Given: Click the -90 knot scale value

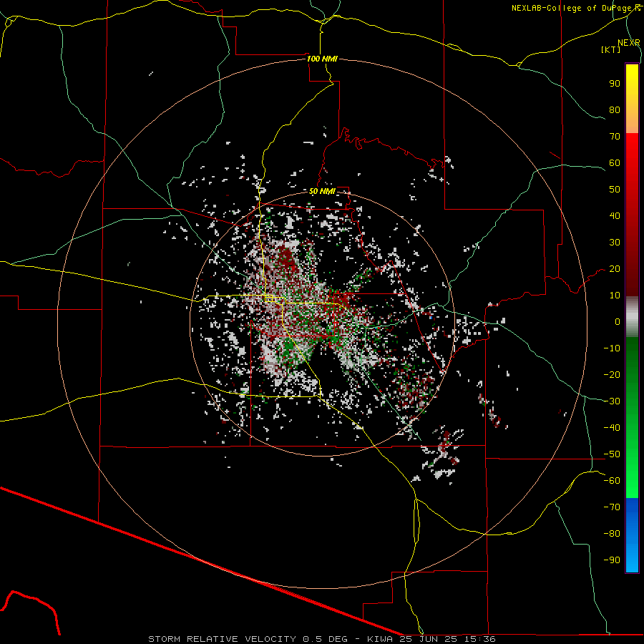Looking at the screenshot, I should pyautogui.click(x=612, y=560).
